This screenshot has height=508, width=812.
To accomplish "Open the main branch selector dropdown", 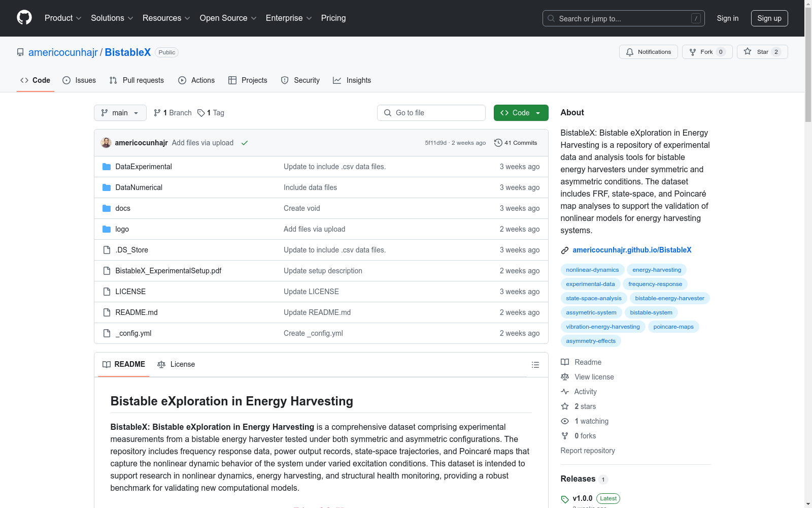I will pyautogui.click(x=120, y=113).
